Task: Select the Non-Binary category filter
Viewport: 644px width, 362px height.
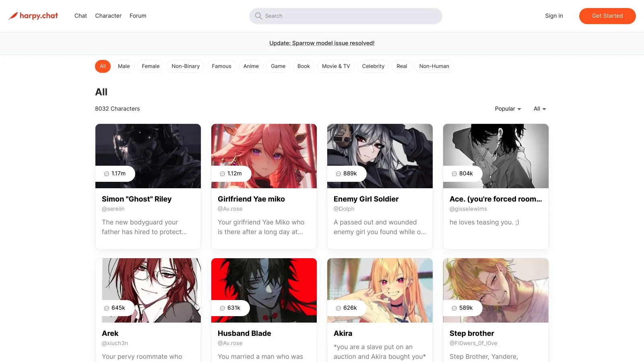Action: tap(186, 66)
